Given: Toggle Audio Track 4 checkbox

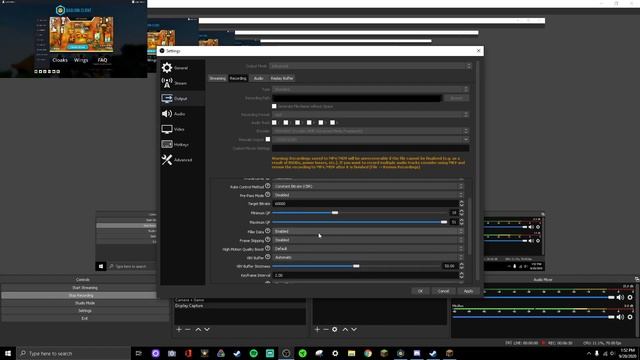Looking at the screenshot, I should [x=309, y=122].
